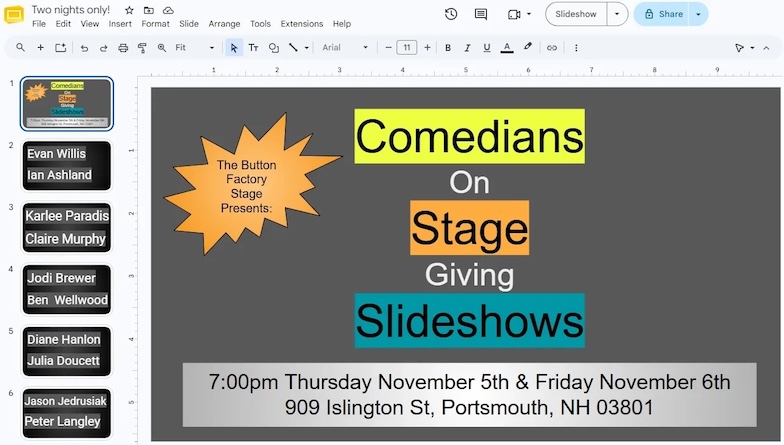The height and width of the screenshot is (445, 784).
Task: Toggle bold formatting
Action: click(448, 48)
